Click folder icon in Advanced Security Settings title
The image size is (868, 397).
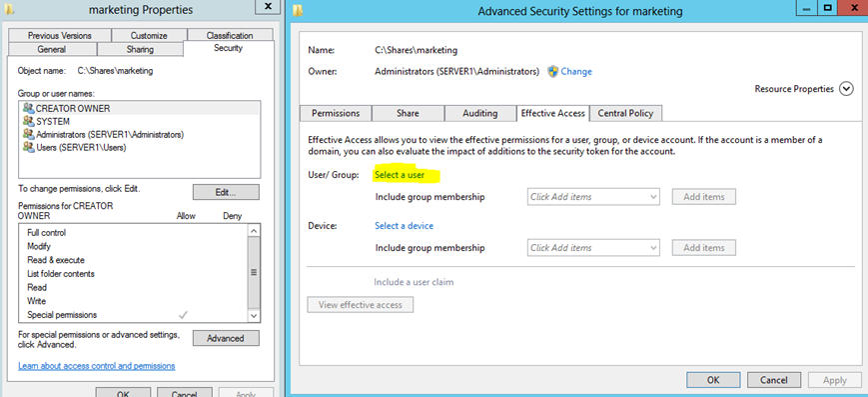[x=299, y=11]
